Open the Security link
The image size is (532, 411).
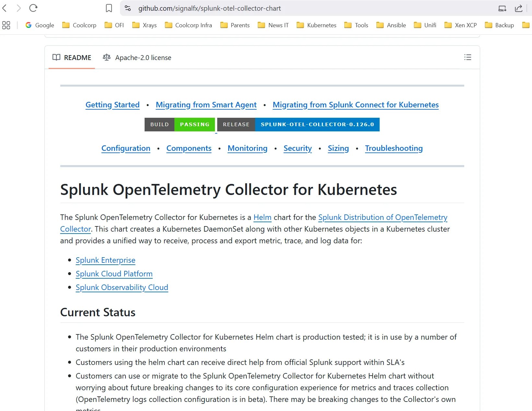298,148
